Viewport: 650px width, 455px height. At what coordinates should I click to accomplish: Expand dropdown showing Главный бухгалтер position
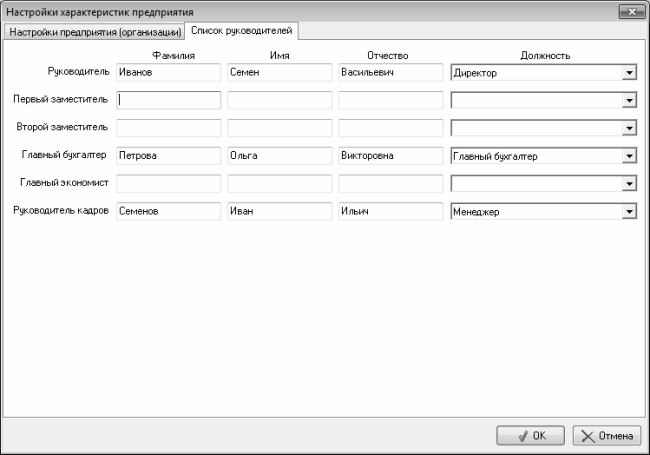click(629, 156)
